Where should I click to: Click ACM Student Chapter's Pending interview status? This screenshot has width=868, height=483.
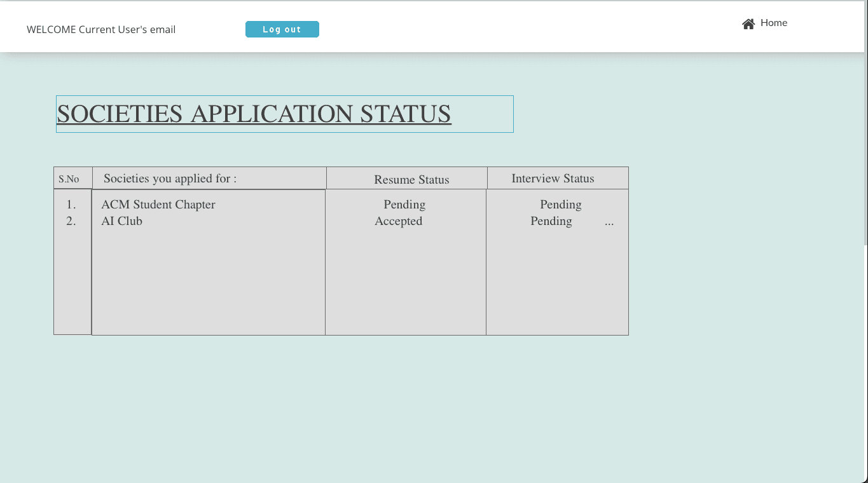[561, 205]
